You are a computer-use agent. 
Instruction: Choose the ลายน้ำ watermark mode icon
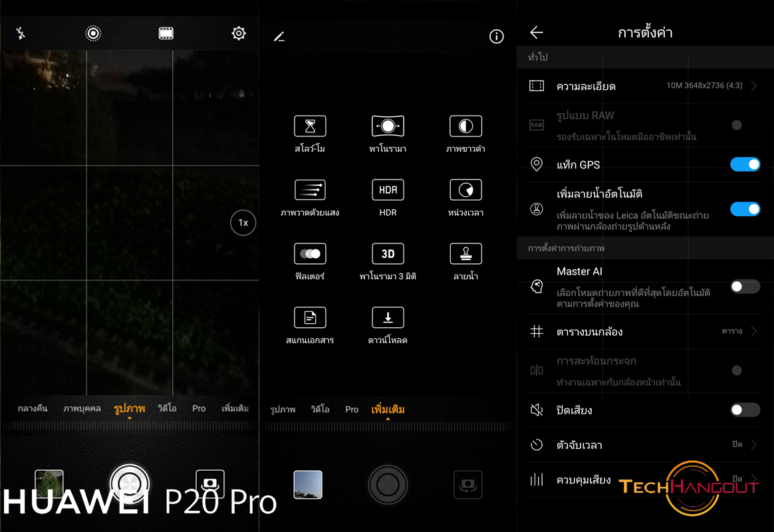tap(465, 253)
